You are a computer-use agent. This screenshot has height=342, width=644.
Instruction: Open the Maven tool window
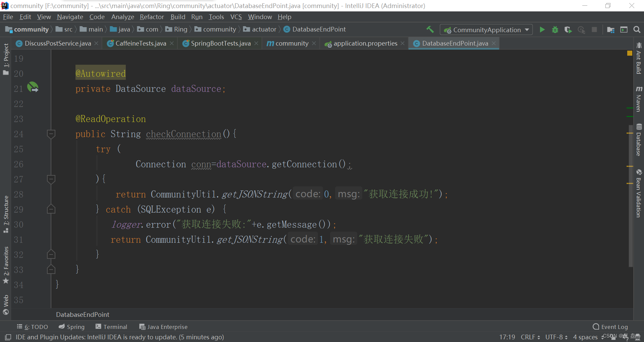click(639, 99)
